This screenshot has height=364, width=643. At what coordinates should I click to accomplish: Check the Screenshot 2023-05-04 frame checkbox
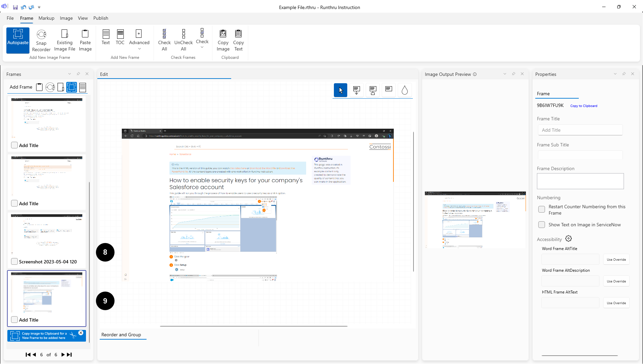click(14, 261)
